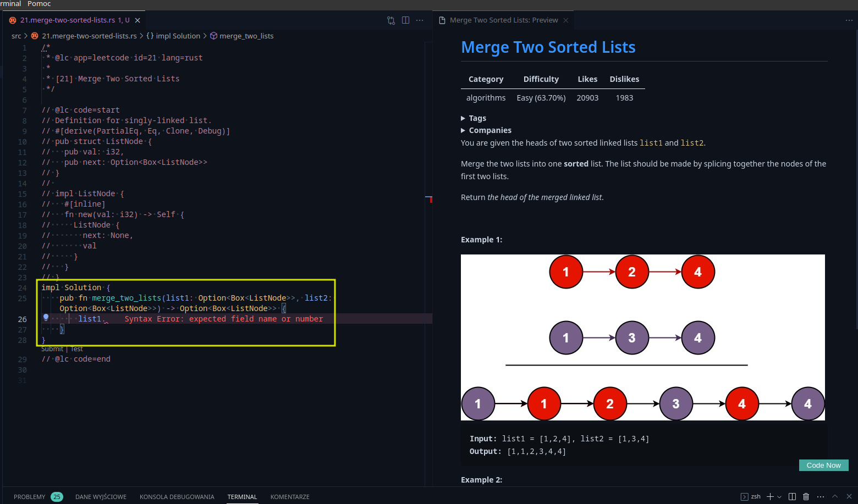This screenshot has height=504, width=858.
Task: Close the Merge Two Sorted Lists Preview tab
Action: pos(565,20)
